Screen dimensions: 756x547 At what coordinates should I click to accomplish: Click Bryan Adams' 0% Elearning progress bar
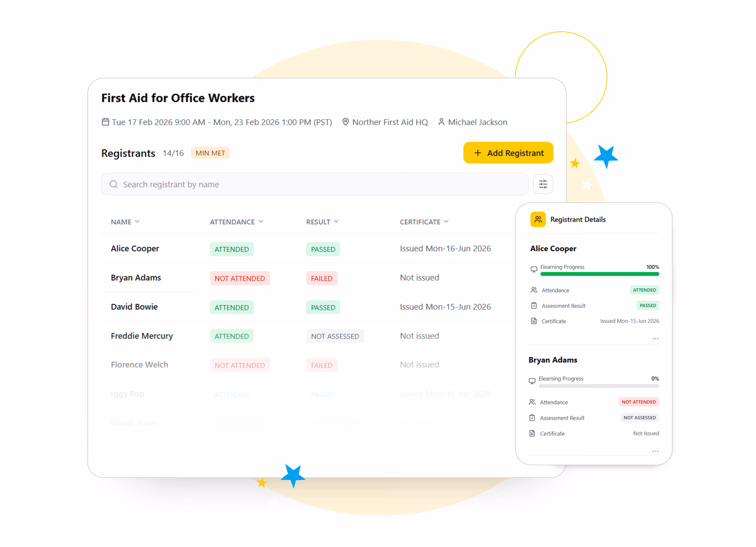[x=599, y=386]
